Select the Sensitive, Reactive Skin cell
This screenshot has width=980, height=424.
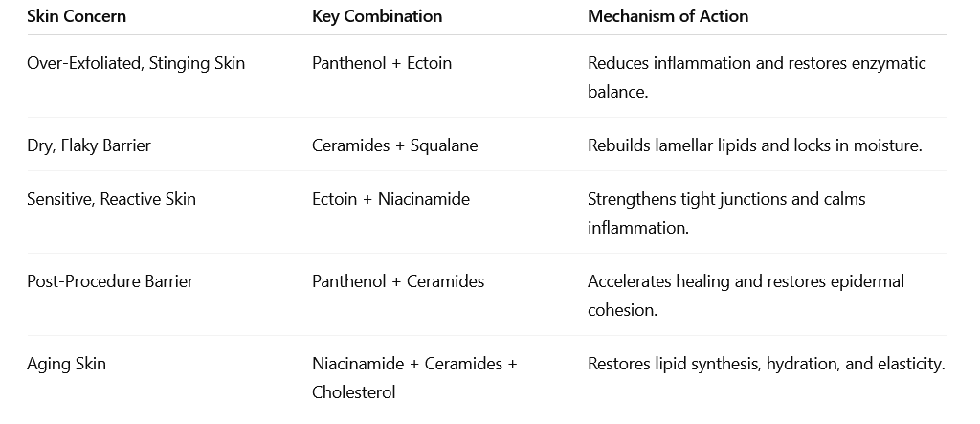pos(111,199)
